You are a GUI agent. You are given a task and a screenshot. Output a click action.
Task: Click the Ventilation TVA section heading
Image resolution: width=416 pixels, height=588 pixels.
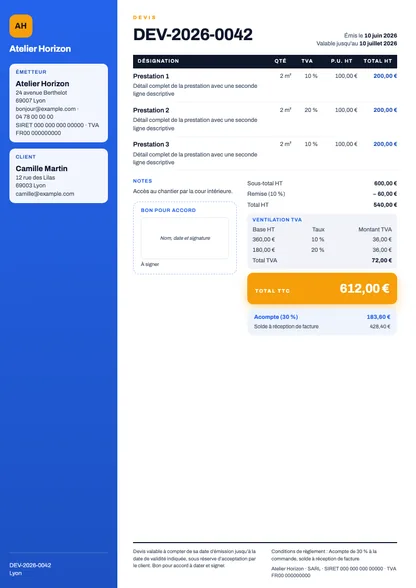[x=277, y=220]
